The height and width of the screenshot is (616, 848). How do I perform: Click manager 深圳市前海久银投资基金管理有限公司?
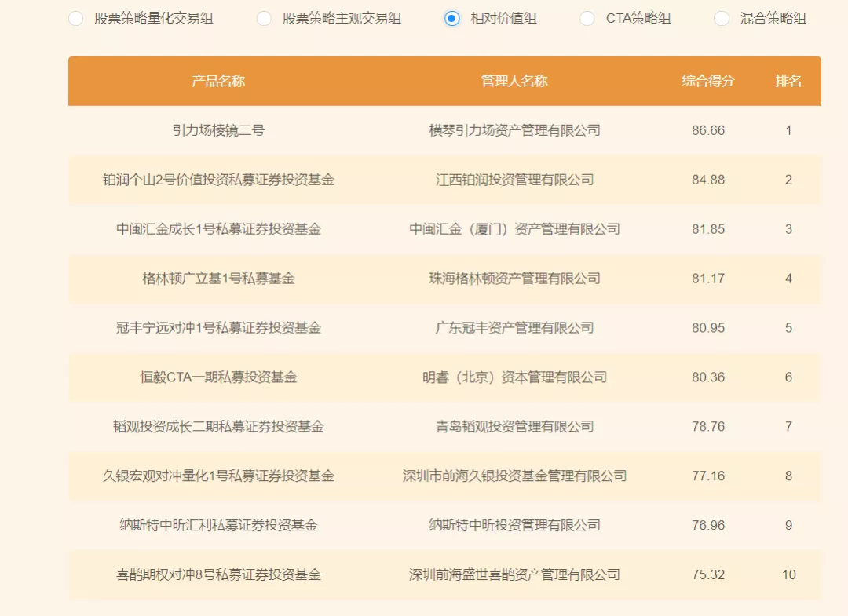(x=514, y=476)
